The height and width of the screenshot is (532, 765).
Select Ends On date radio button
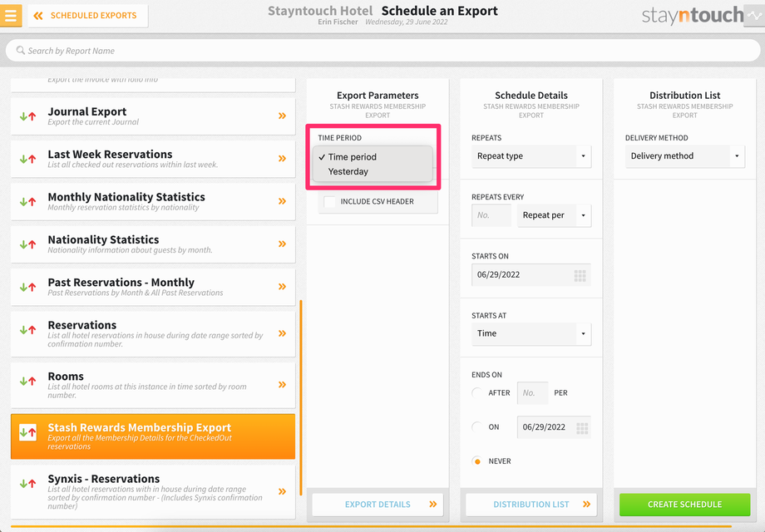tap(477, 427)
